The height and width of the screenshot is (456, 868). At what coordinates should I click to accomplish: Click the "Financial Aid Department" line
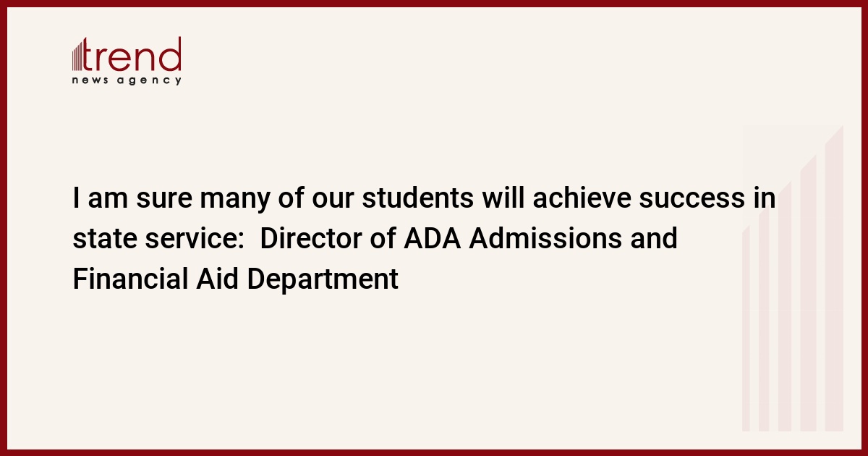point(235,279)
